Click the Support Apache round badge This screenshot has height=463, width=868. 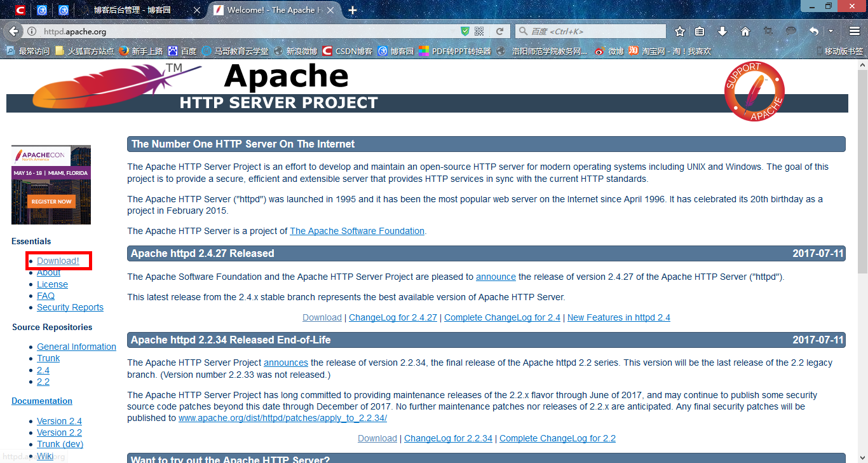coord(754,91)
